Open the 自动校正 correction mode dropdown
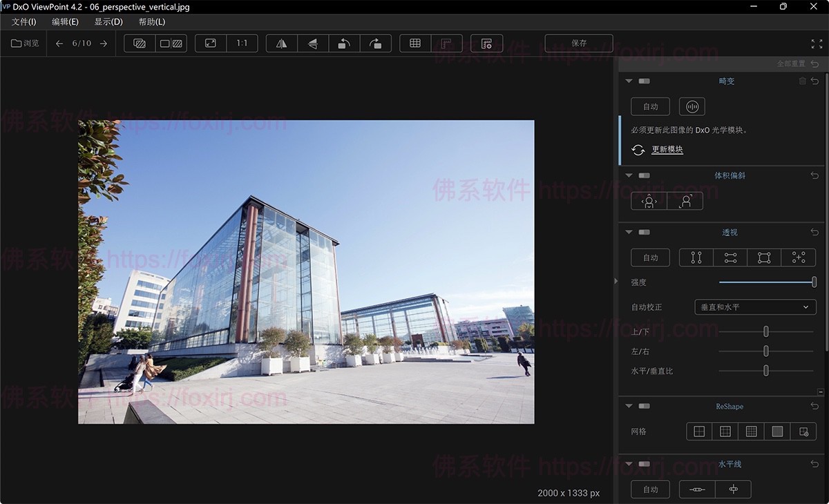This screenshot has height=504, width=829. tap(755, 307)
